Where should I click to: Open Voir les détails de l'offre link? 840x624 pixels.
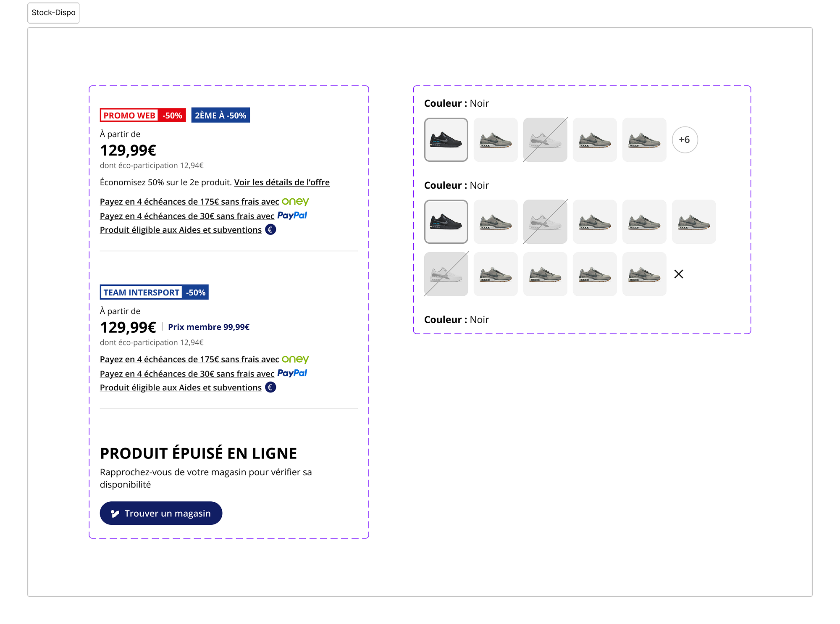tap(281, 182)
